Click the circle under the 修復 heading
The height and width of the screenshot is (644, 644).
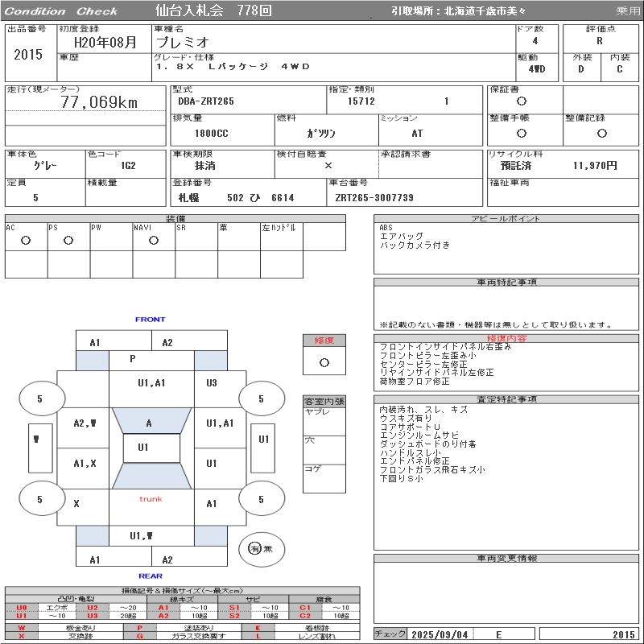pyautogui.click(x=324, y=362)
